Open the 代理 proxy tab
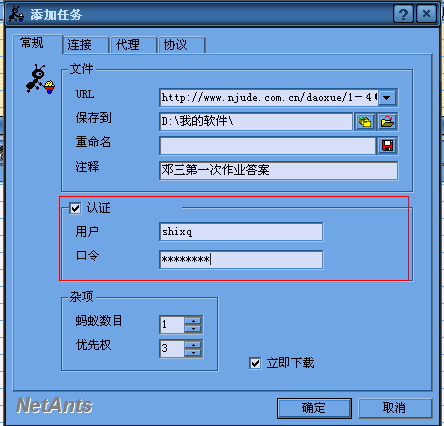Screen dimensions: 444x426 (134, 45)
